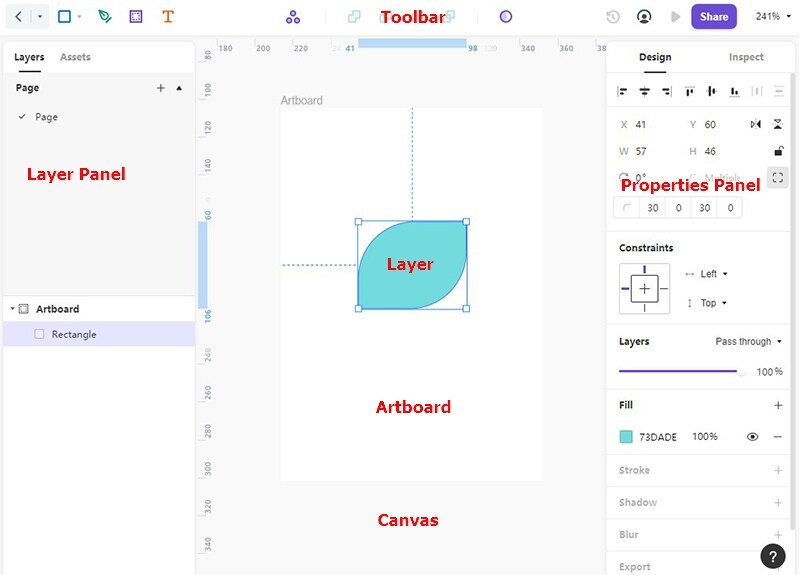The image size is (800, 575).
Task: Click the play preview button
Action: (x=676, y=17)
